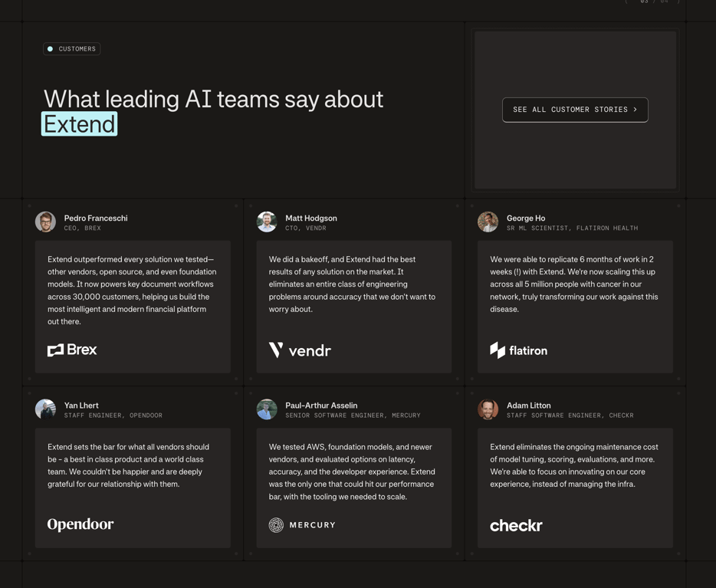Click the quote about replicating 6 months of work
The width and height of the screenshot is (716, 588).
574,284
